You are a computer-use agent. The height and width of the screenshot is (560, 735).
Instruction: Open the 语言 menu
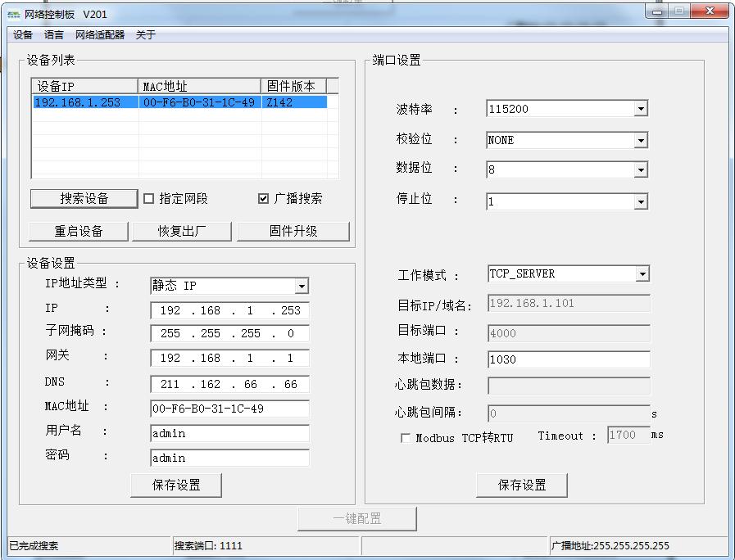[x=54, y=34]
